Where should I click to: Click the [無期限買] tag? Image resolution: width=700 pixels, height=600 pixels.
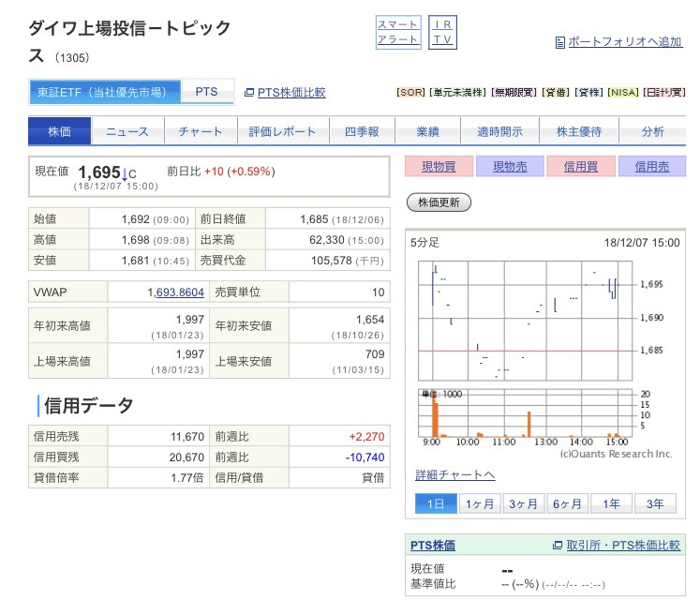[x=514, y=93]
